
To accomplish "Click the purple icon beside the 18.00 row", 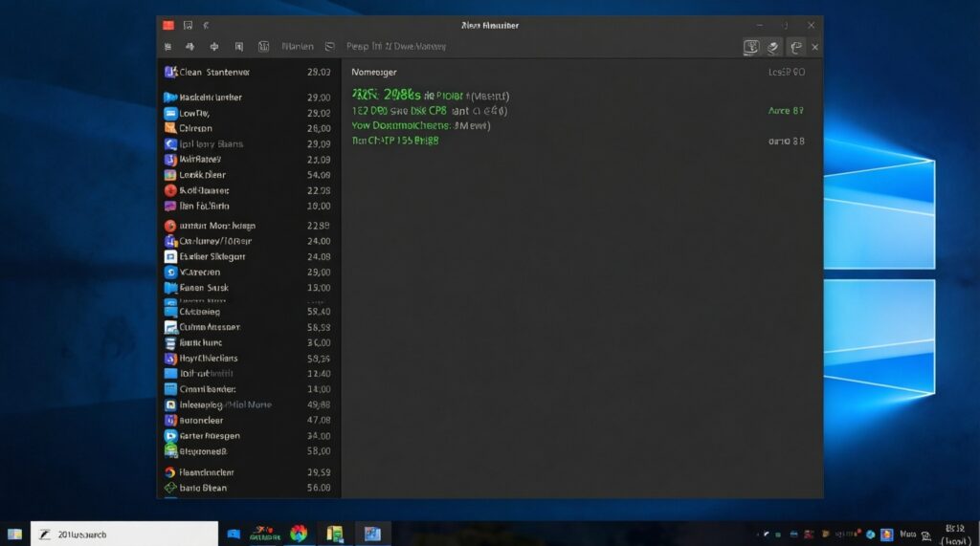I will click(170, 206).
